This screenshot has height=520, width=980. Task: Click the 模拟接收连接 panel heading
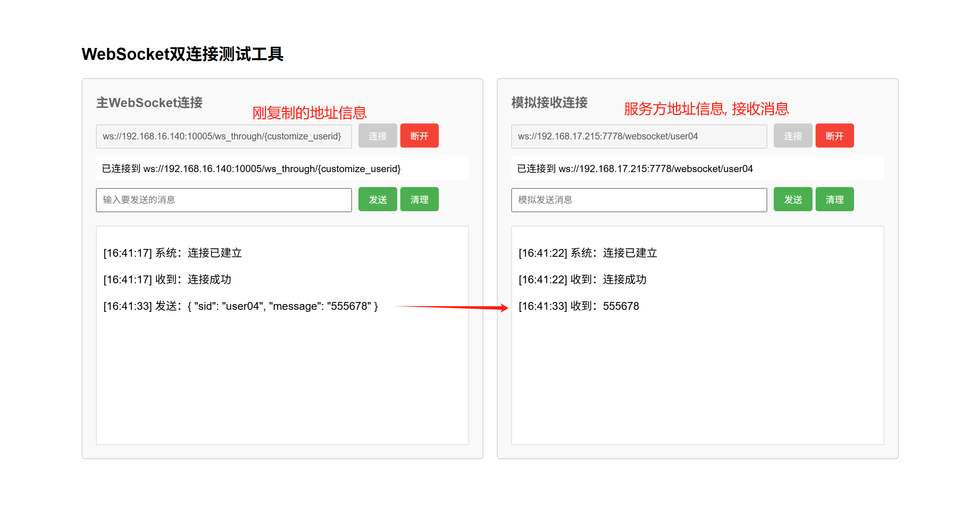tap(549, 103)
